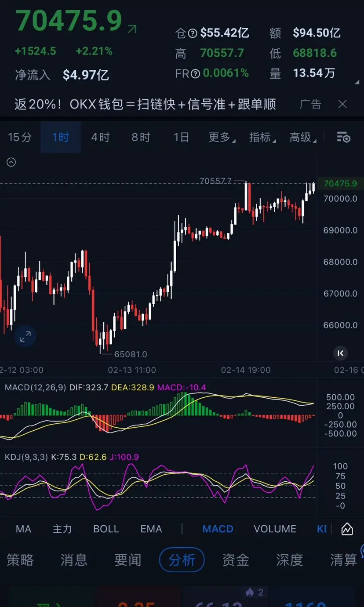This screenshot has width=364, height=607.
Task: Tap the KDJ(9,3,3) parameter label
Action: coord(26,457)
